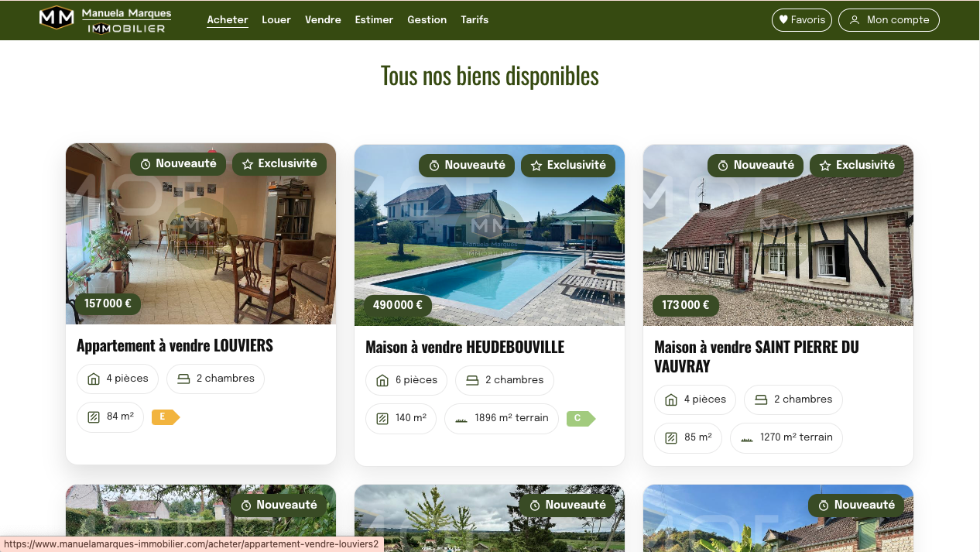
Task: Click Exclusivité badge on the Louviers apartment
Action: (279, 164)
